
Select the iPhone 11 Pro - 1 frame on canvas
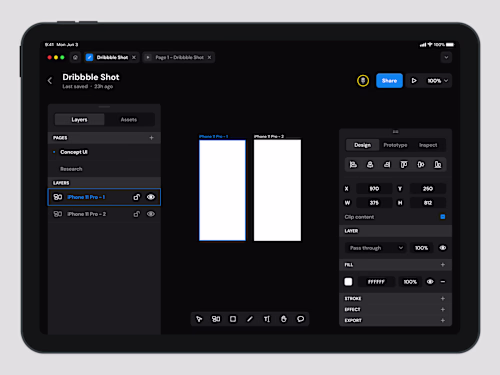[222, 190]
